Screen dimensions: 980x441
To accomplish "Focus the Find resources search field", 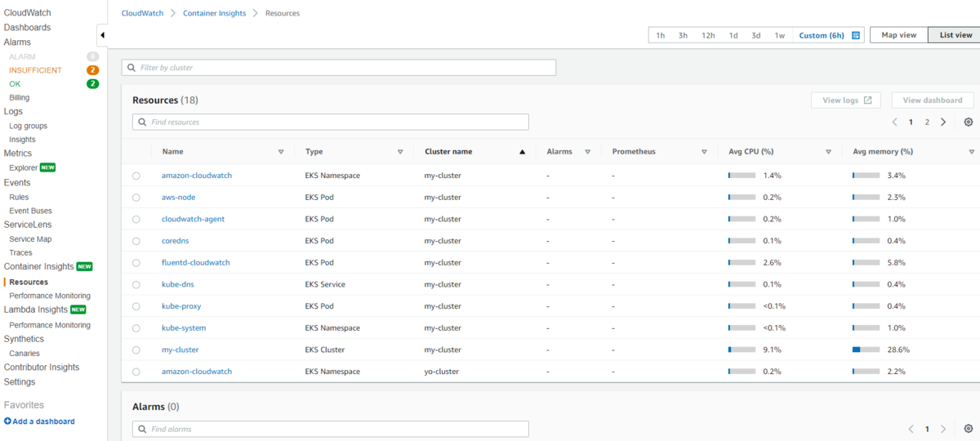I will pyautogui.click(x=331, y=122).
